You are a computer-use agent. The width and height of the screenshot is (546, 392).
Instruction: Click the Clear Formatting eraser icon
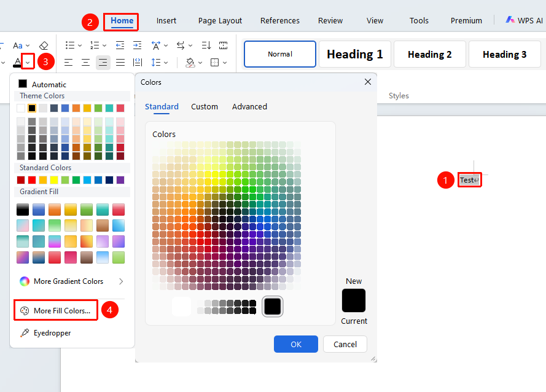click(44, 45)
